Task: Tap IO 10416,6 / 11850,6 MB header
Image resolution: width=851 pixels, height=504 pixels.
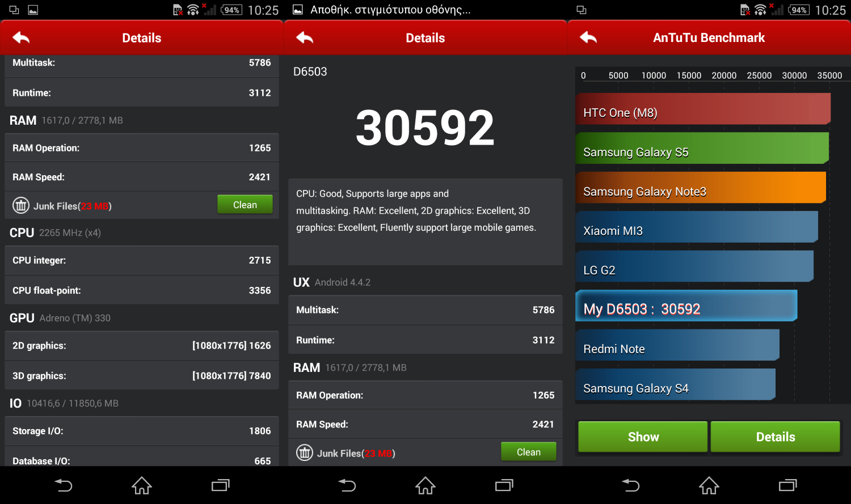Action: coord(64,403)
